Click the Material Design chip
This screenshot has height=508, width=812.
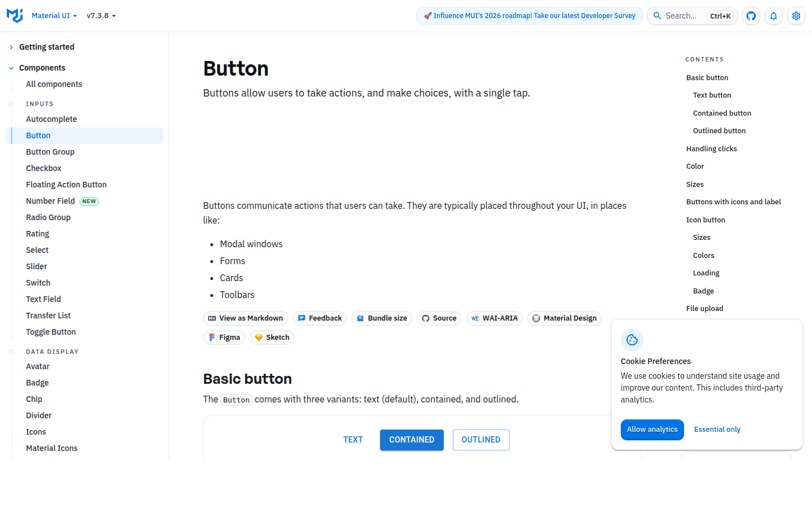coord(564,318)
